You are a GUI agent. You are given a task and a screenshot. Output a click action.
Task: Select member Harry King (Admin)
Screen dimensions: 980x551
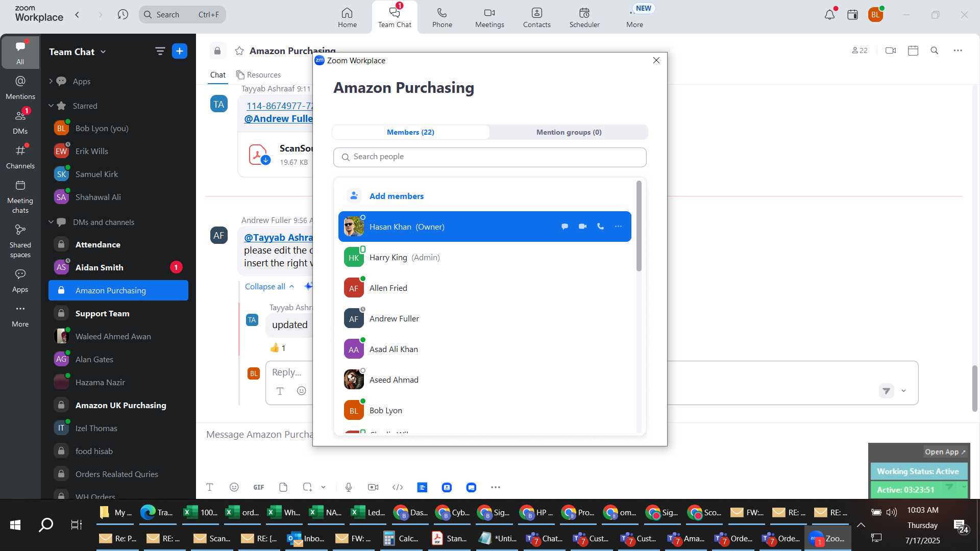pyautogui.click(x=485, y=257)
